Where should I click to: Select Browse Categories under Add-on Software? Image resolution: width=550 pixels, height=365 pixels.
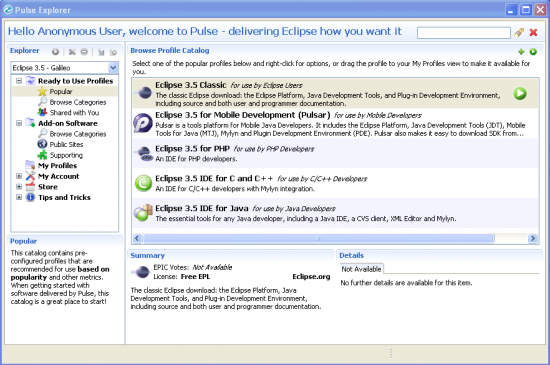point(78,134)
